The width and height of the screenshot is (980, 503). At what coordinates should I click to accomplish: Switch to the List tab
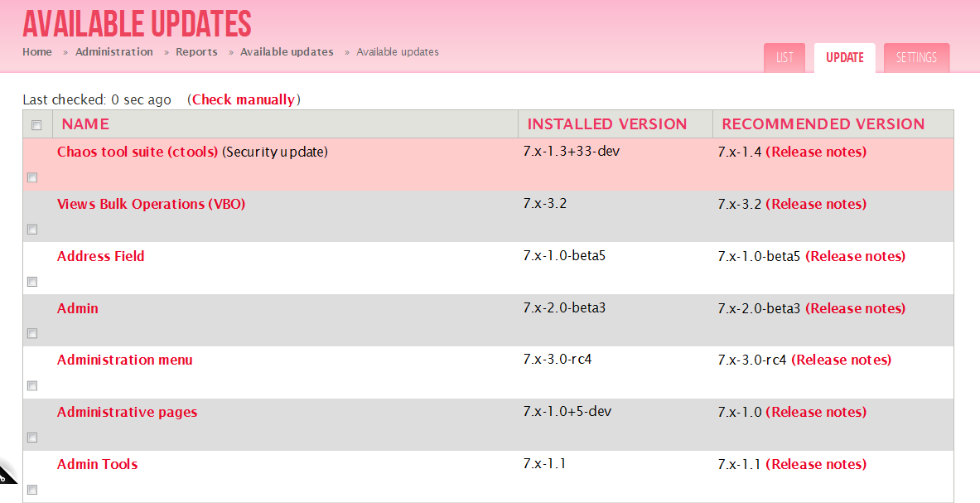(x=784, y=58)
